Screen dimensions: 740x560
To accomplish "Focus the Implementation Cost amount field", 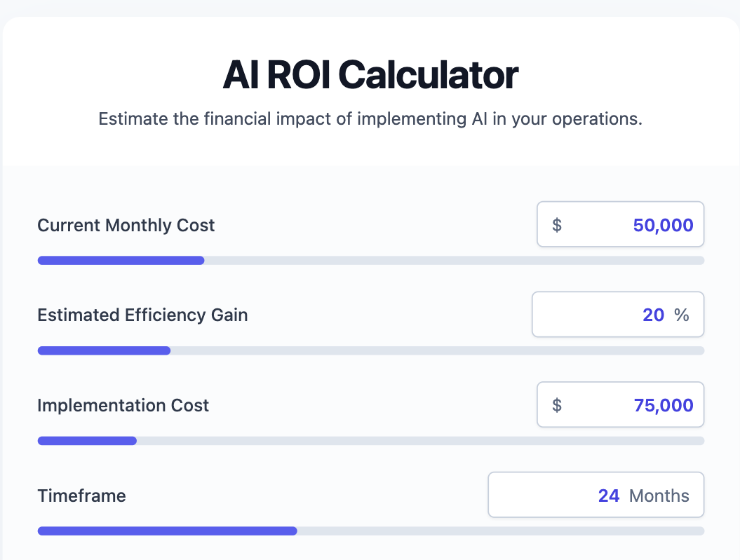I will [x=662, y=405].
